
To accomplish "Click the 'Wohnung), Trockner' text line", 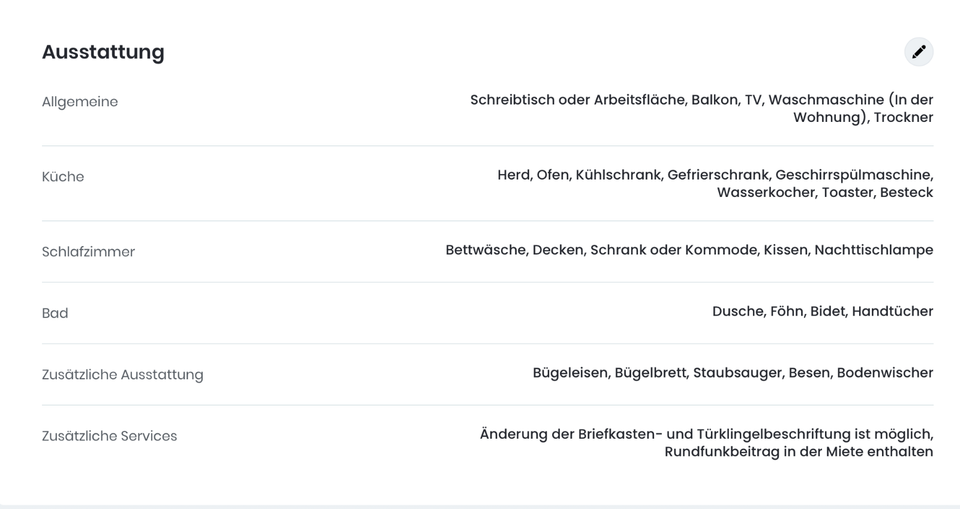I will coord(863,118).
